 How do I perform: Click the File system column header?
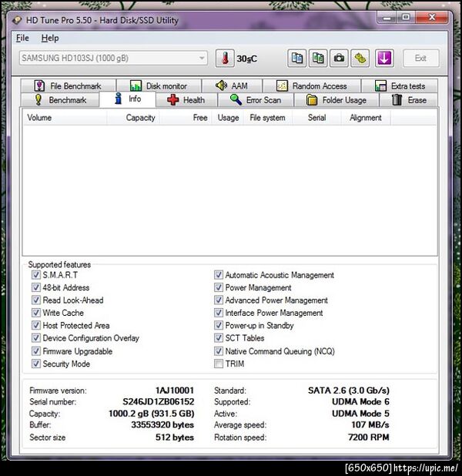pyautogui.click(x=268, y=118)
